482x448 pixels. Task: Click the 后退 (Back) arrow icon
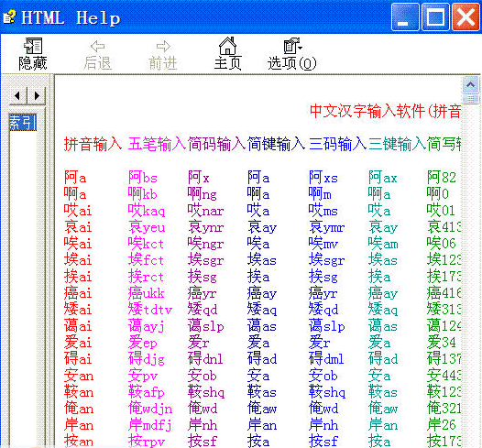click(x=97, y=47)
